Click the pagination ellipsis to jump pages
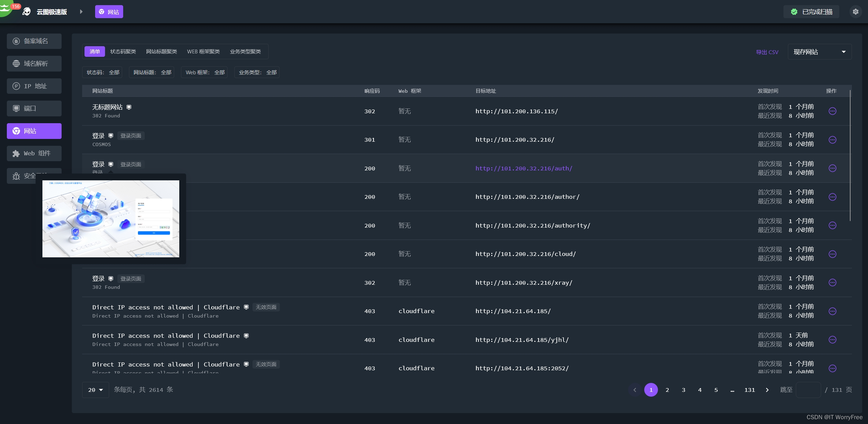This screenshot has height=424, width=868. click(x=732, y=390)
